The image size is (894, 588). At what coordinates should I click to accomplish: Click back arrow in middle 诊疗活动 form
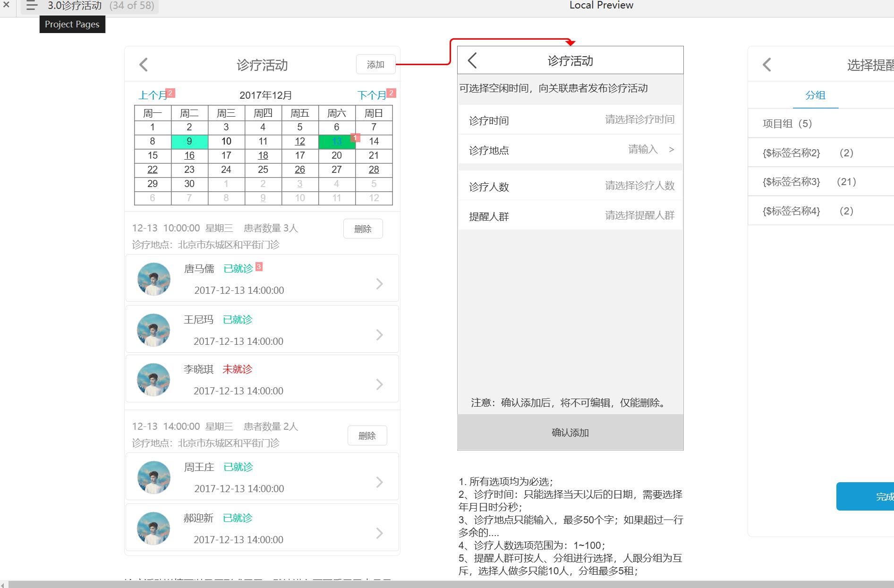coord(472,60)
